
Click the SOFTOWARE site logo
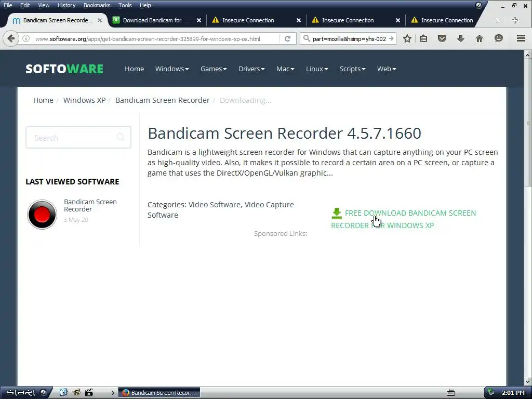coord(64,69)
